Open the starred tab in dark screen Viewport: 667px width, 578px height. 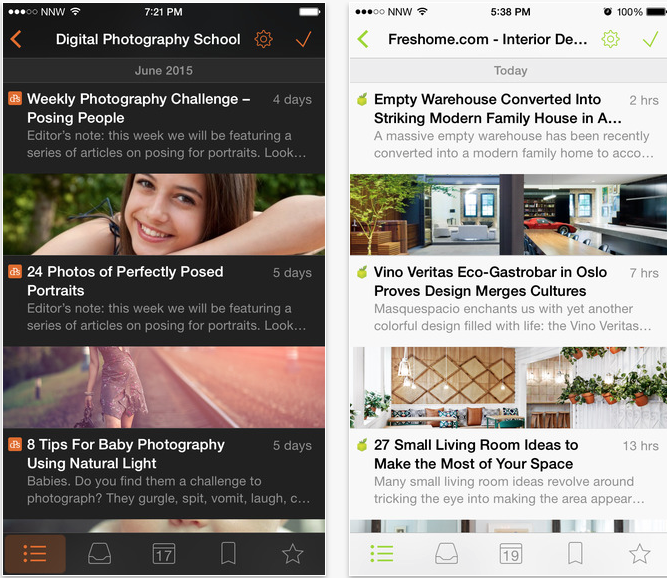[293, 554]
